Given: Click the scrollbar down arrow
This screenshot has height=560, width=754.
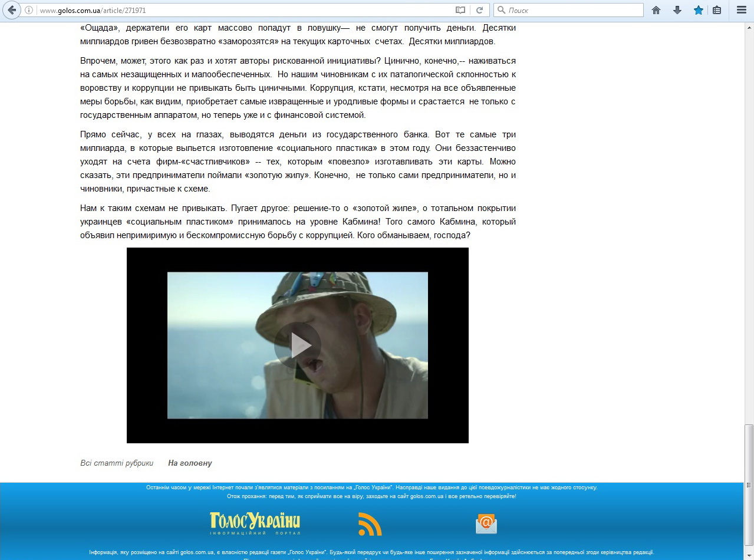Looking at the screenshot, I should coord(749,555).
